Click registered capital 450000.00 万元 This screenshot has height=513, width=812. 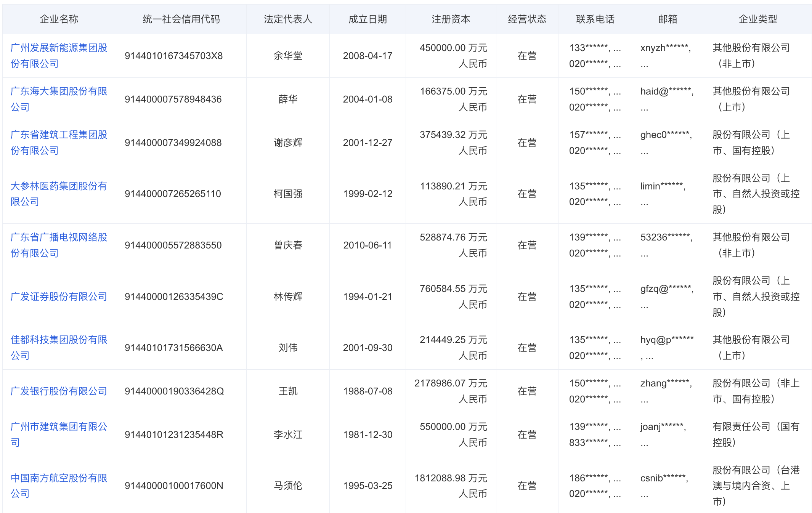453,48
